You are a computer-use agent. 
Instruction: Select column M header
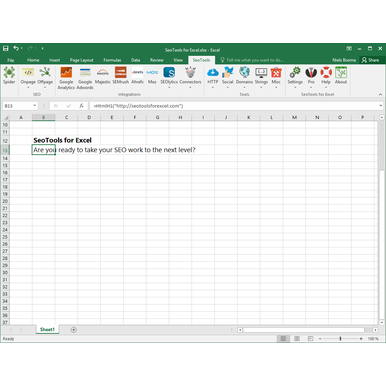(x=294, y=117)
